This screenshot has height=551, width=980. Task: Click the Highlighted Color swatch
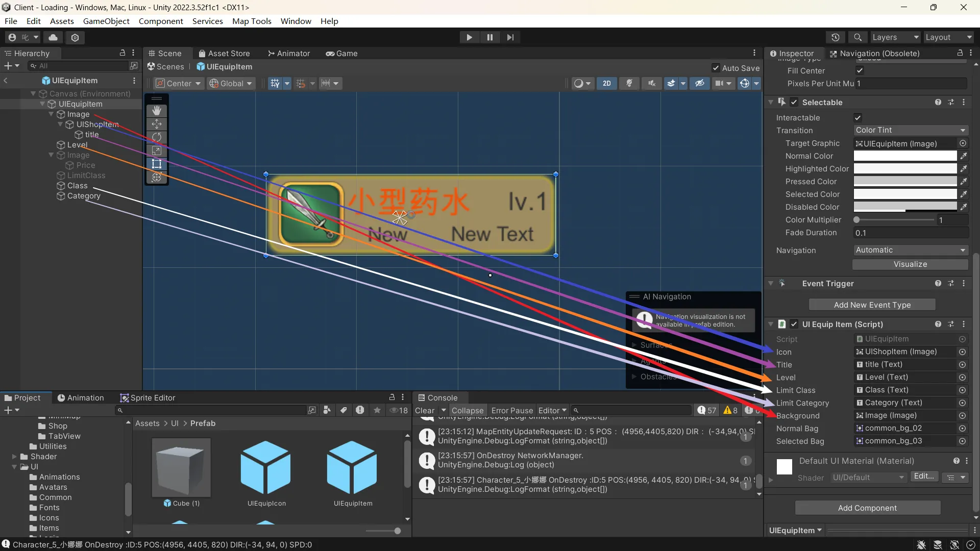905,169
